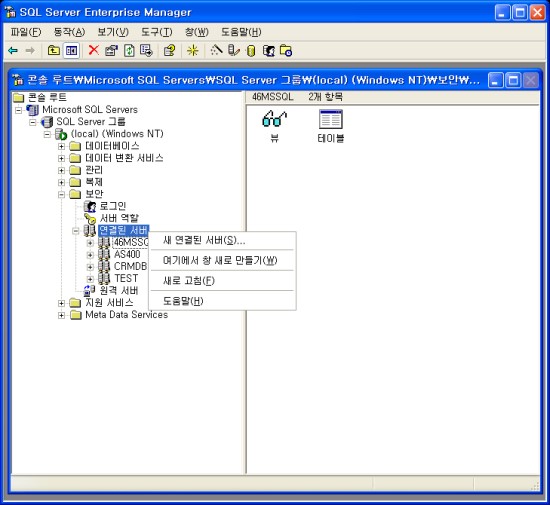Expand the 지원 서비스 folder
The height and width of the screenshot is (505, 550).
(61, 303)
